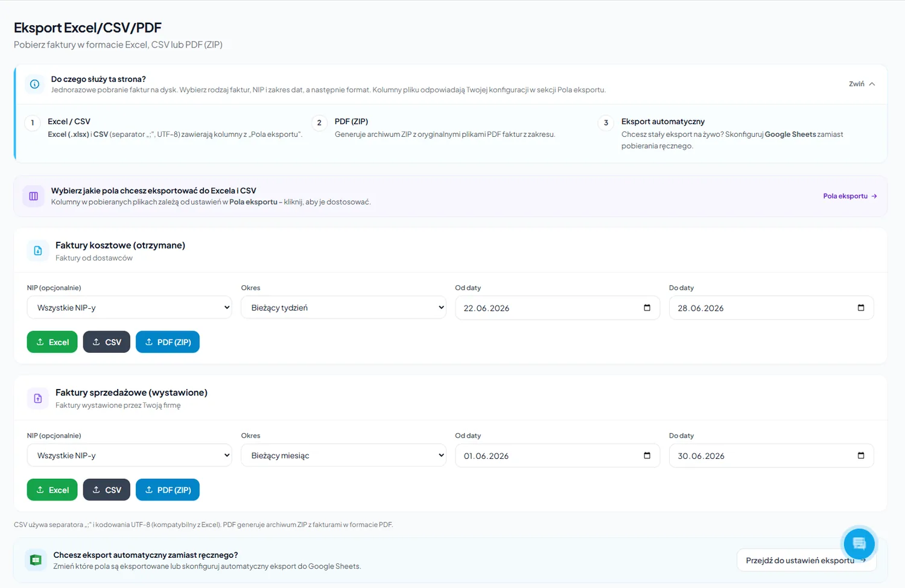Click the "Faktury od dostawców" subtitle
Image resolution: width=905 pixels, height=588 pixels.
tap(94, 258)
